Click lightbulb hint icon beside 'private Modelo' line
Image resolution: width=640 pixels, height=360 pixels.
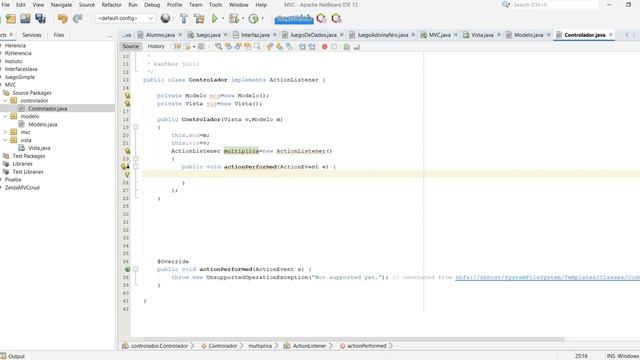(127, 96)
